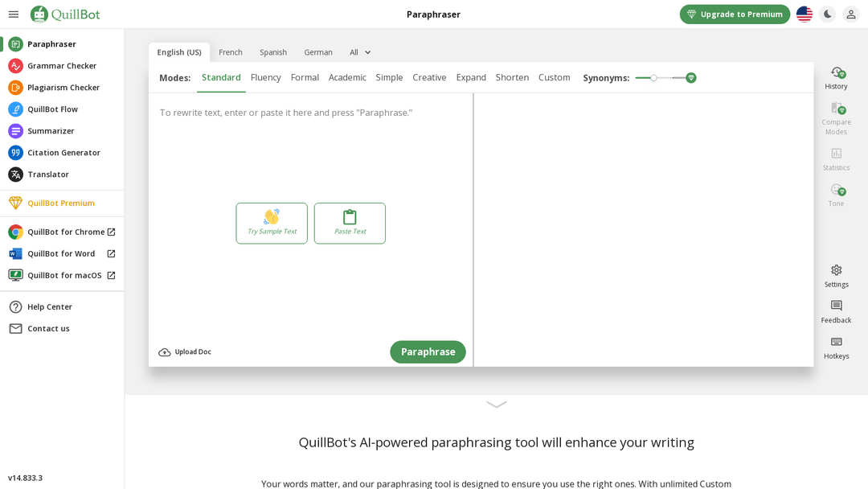Open the Translator tool icon

[x=15, y=175]
